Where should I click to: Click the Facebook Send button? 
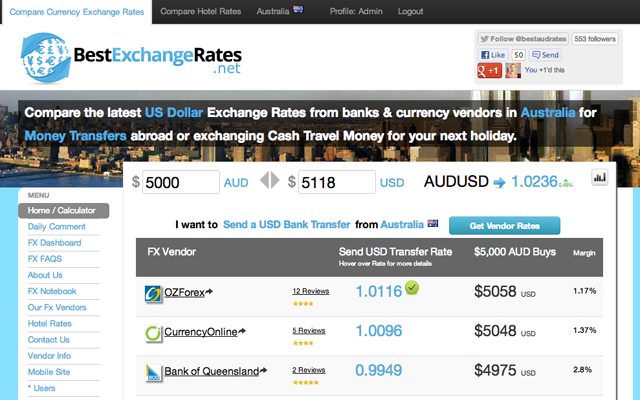545,55
